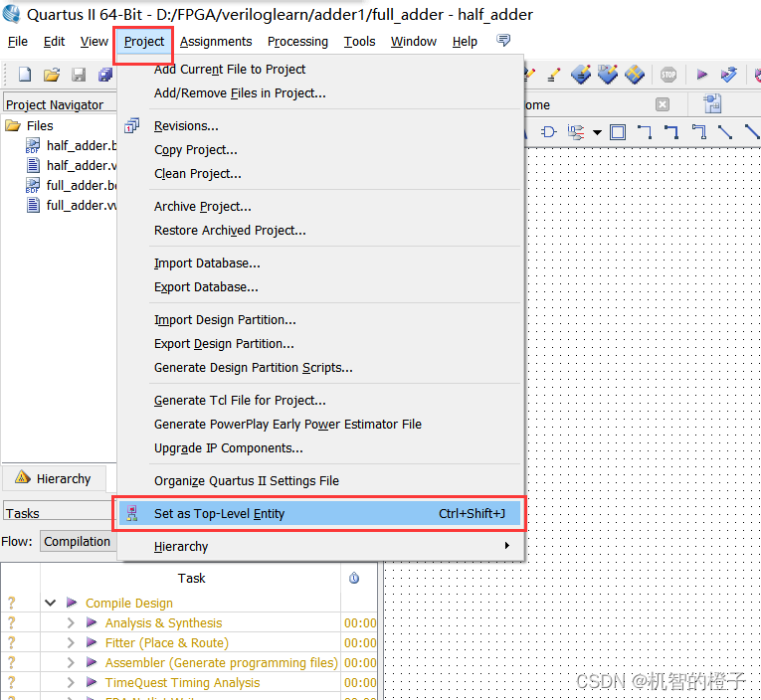Click the gate-and-pencil pin planner icon
This screenshot has height=700, width=761.
point(607,75)
